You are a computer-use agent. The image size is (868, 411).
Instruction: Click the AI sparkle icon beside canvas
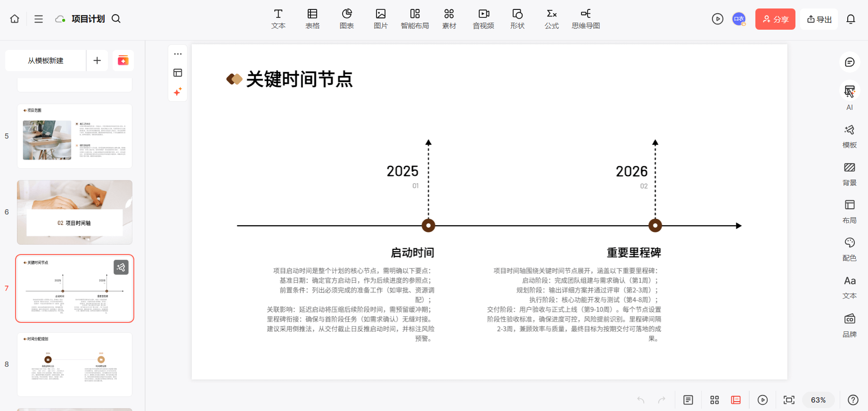pyautogui.click(x=178, y=91)
